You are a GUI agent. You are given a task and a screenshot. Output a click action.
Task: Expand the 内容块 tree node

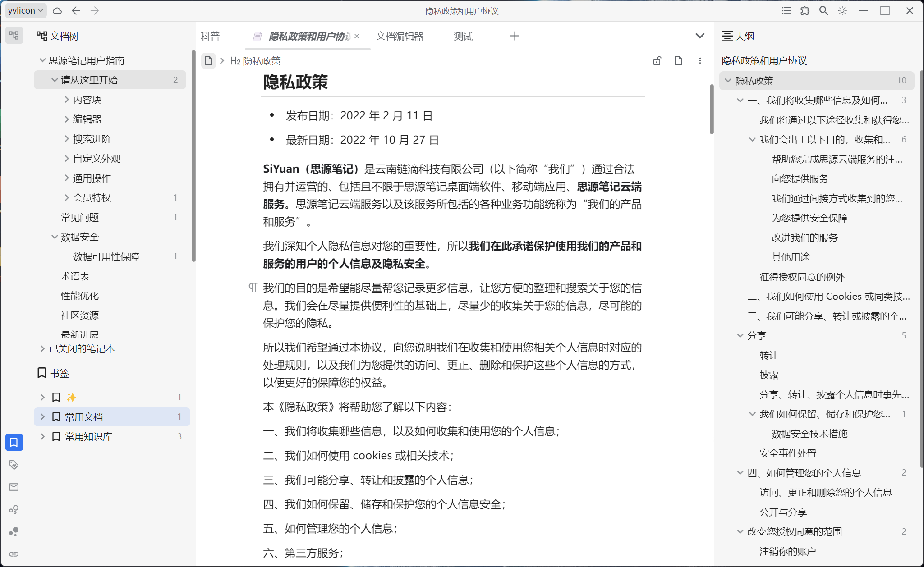click(67, 100)
